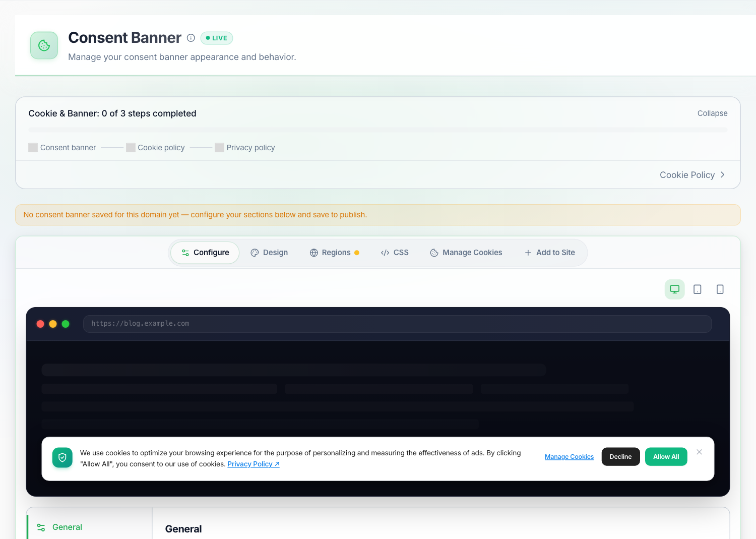This screenshot has height=539, width=756.
Task: Select mobile phone preview mode
Action: pyautogui.click(x=720, y=289)
